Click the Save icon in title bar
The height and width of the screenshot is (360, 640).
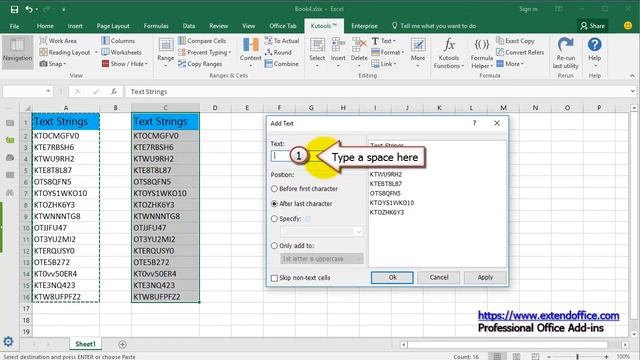click(14, 9)
